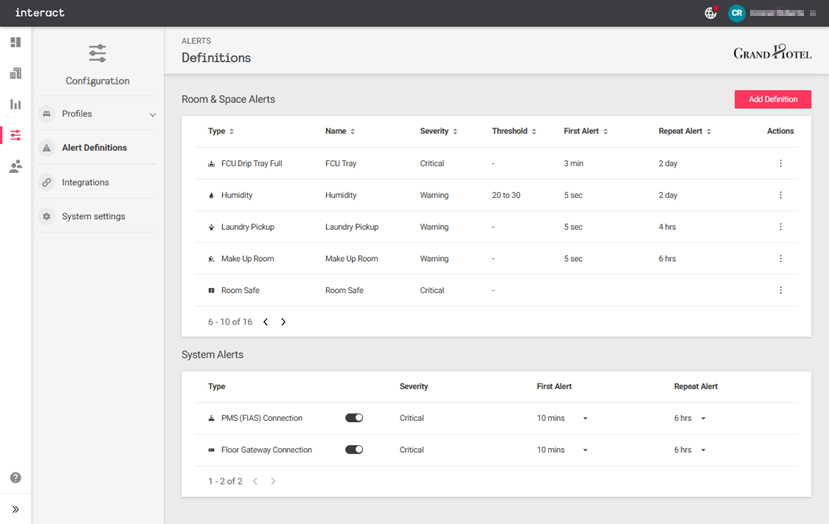Click the help question mark icon
This screenshot has height=524, width=829.
pyautogui.click(x=15, y=478)
